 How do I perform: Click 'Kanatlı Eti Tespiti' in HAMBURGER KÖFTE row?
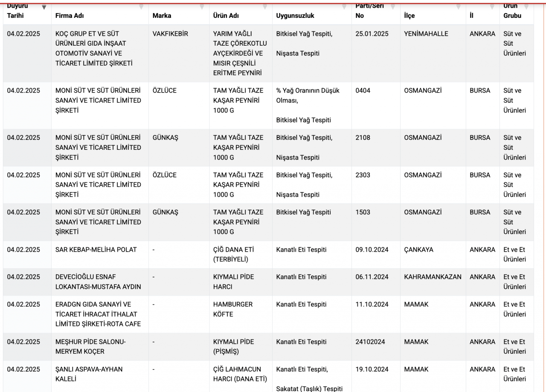(301, 304)
